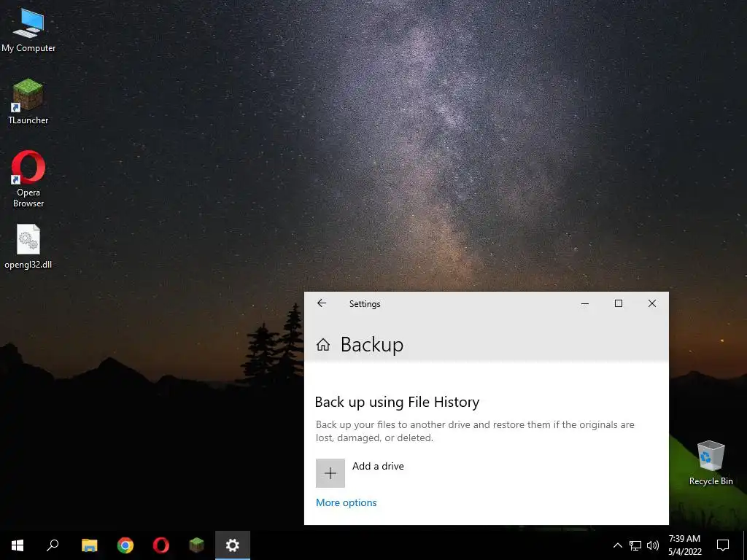Image resolution: width=747 pixels, height=560 pixels.
Task: Open Settings home via house icon
Action: 323,344
